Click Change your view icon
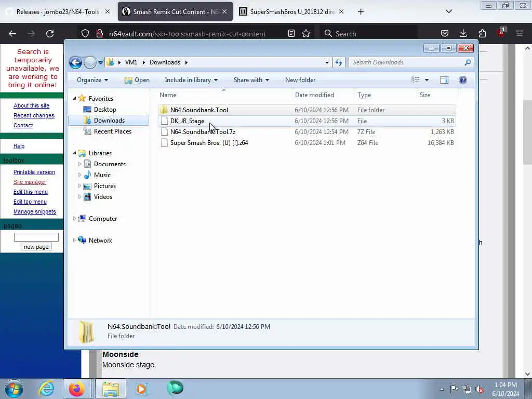 [416, 80]
